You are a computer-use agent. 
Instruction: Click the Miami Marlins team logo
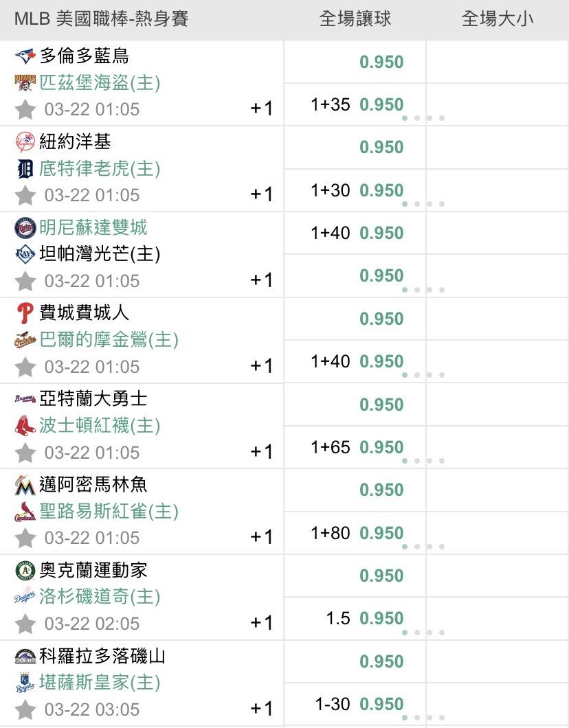[x=25, y=485]
